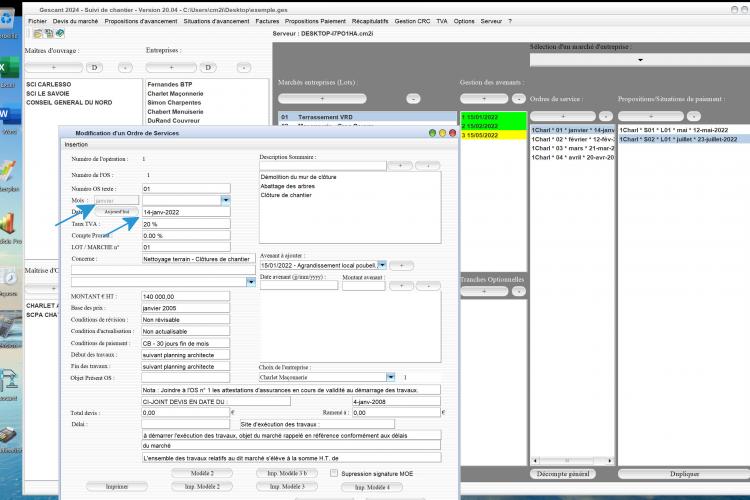Viewport: 750px width, 500px height.
Task: Click the green button in the dialog title bar
Action: click(x=432, y=133)
